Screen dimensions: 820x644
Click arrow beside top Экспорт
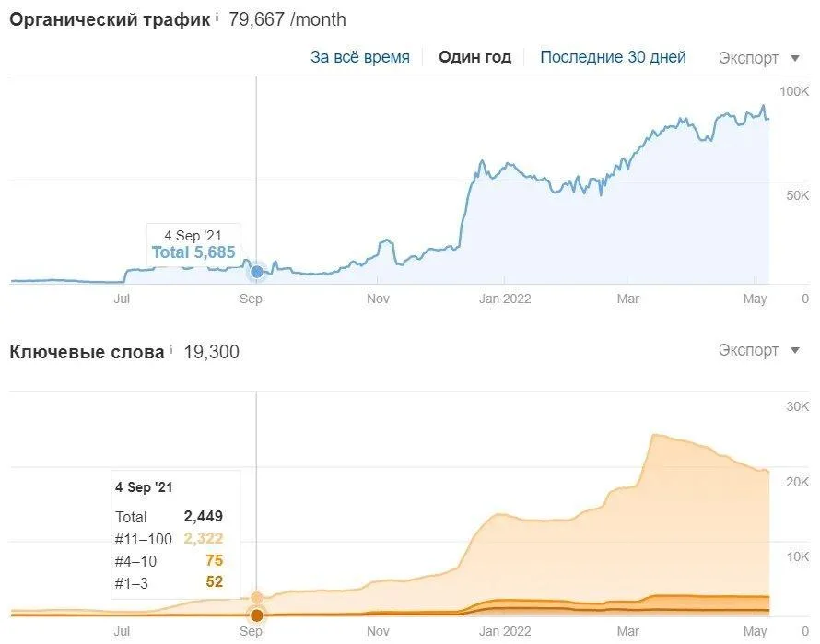(795, 58)
